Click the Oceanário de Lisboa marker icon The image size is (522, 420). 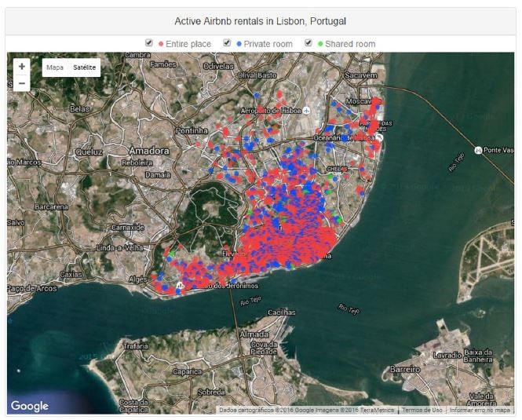point(379,137)
